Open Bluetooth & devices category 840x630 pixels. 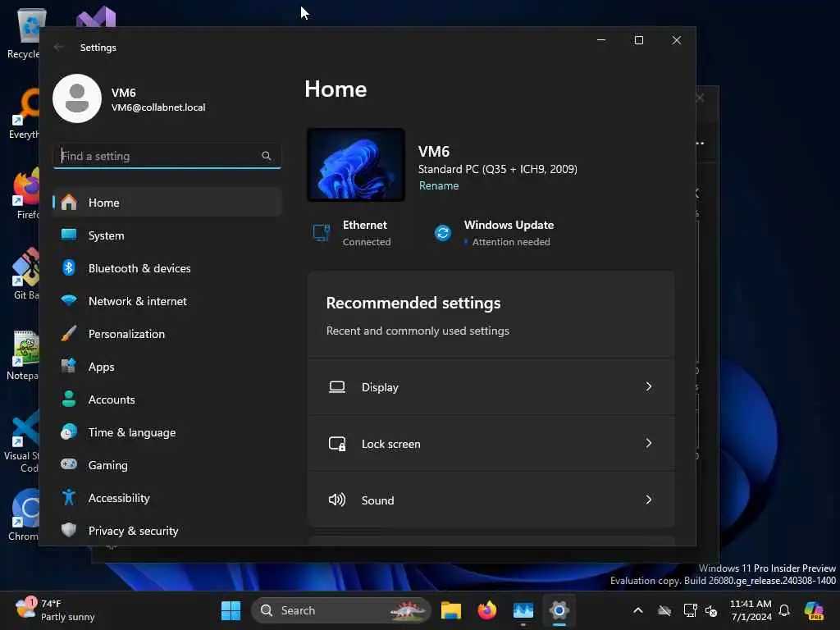tap(167, 268)
